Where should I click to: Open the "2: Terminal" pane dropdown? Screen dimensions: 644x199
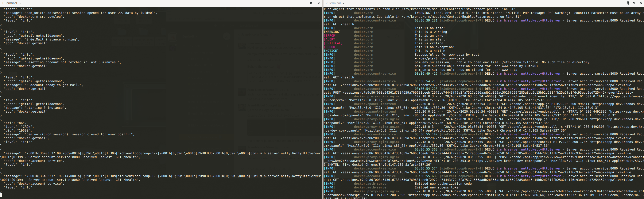(344, 3)
